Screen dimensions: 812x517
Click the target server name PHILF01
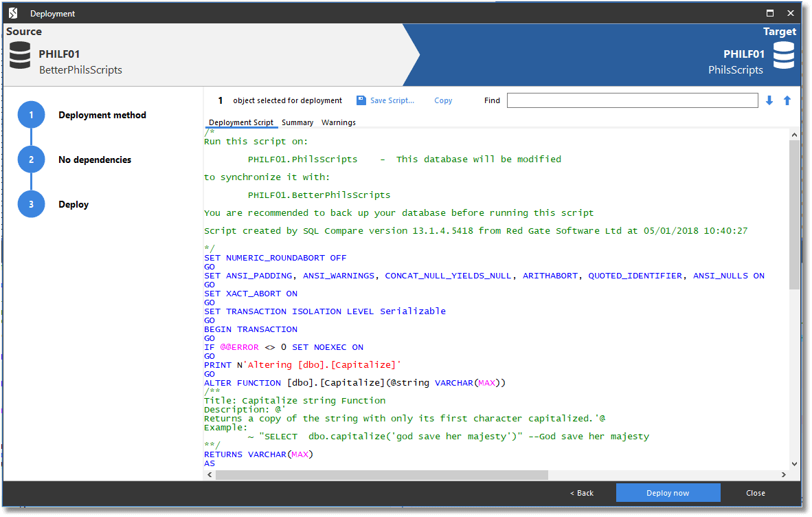[x=743, y=54]
